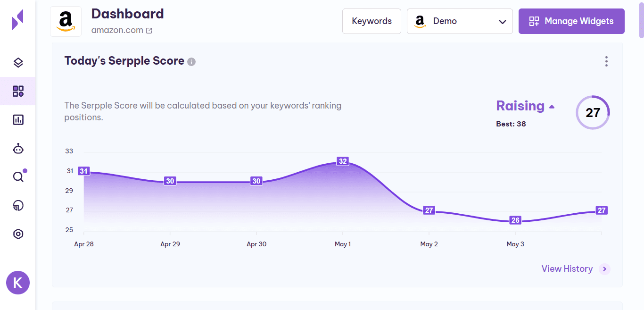The width and height of the screenshot is (644, 310).
Task: Open the layers stack sidebar icon
Action: [x=18, y=63]
